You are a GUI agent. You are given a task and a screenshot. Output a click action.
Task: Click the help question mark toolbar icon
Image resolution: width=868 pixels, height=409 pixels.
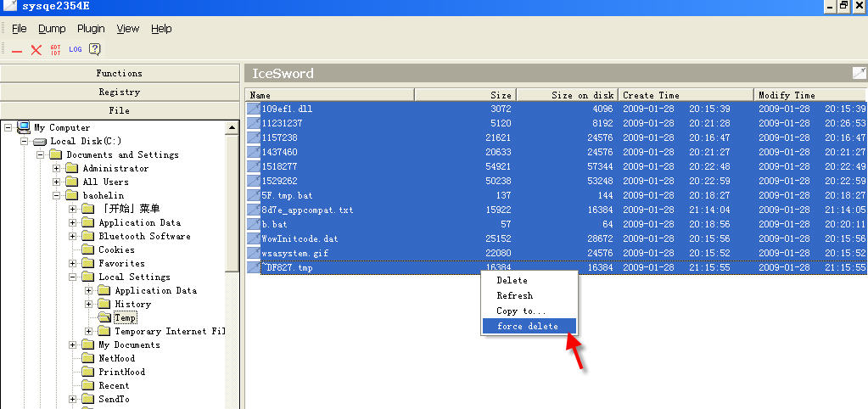click(95, 49)
